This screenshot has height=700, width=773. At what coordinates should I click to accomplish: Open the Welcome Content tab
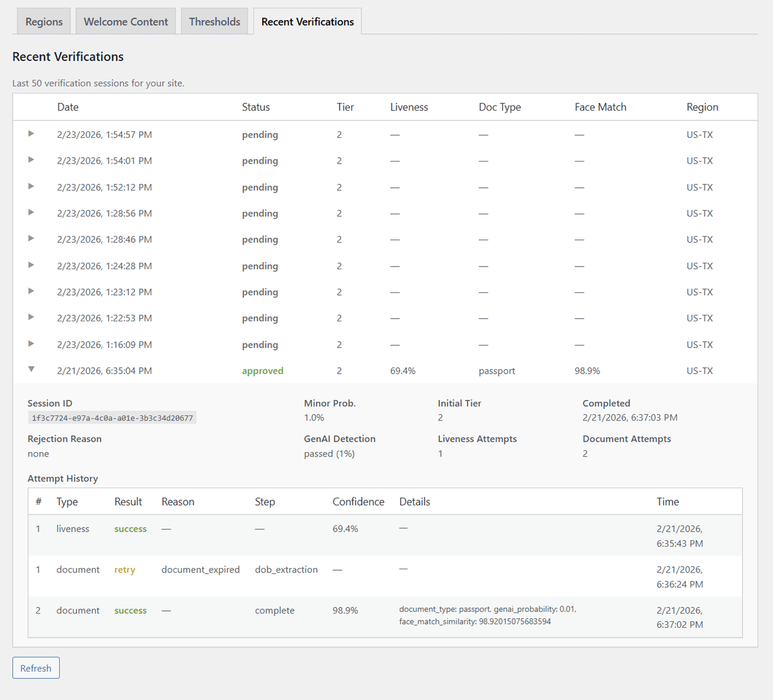[126, 22]
